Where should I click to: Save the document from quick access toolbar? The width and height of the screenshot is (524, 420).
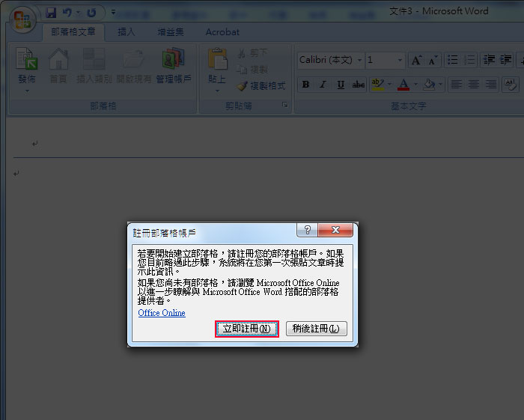tap(51, 13)
